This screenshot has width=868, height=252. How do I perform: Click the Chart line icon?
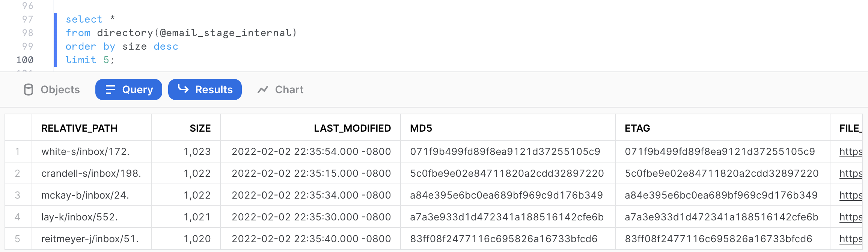(x=263, y=90)
